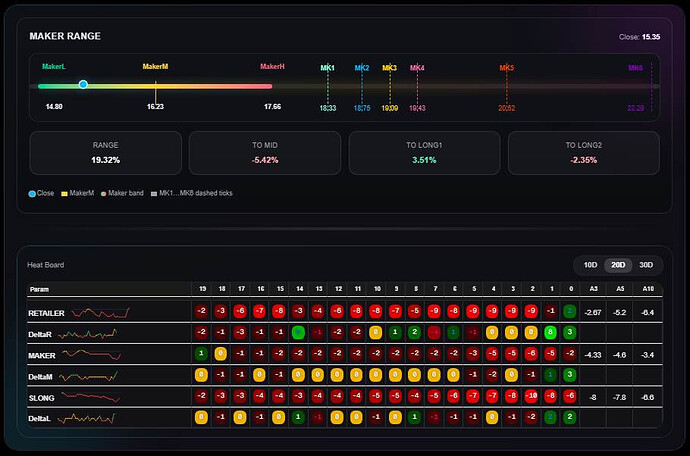Click the Maker band legend swatch
690x456 pixels.
pyautogui.click(x=103, y=194)
